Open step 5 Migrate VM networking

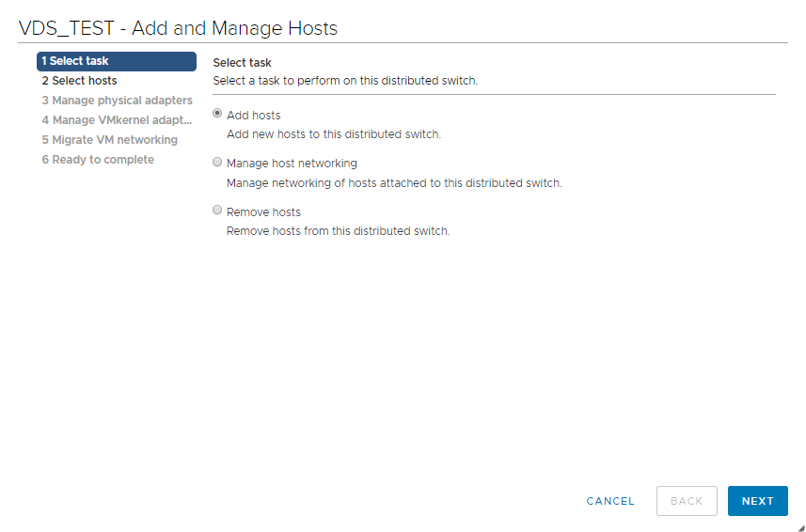[110, 140]
